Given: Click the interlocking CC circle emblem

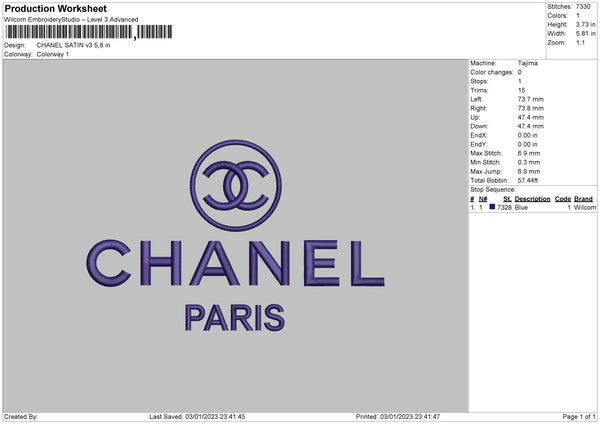Looking at the screenshot, I should click(236, 186).
